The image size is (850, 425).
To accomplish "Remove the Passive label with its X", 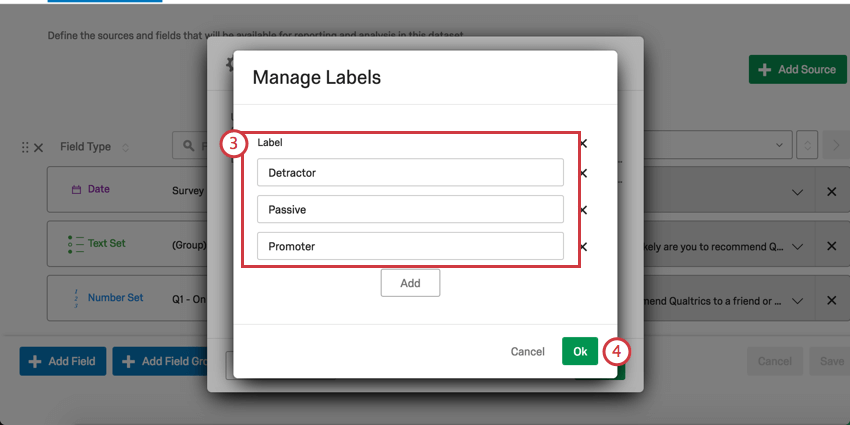I will pos(583,210).
